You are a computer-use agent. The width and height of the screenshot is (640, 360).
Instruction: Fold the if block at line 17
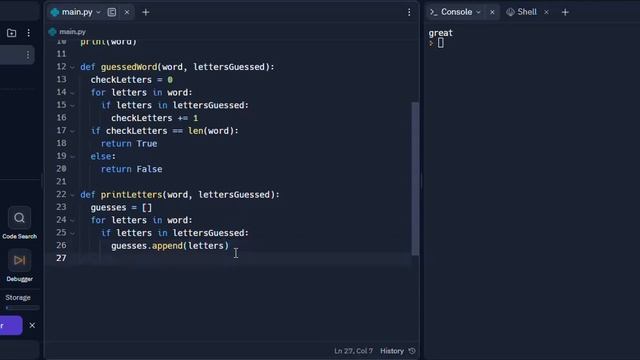click(x=72, y=131)
